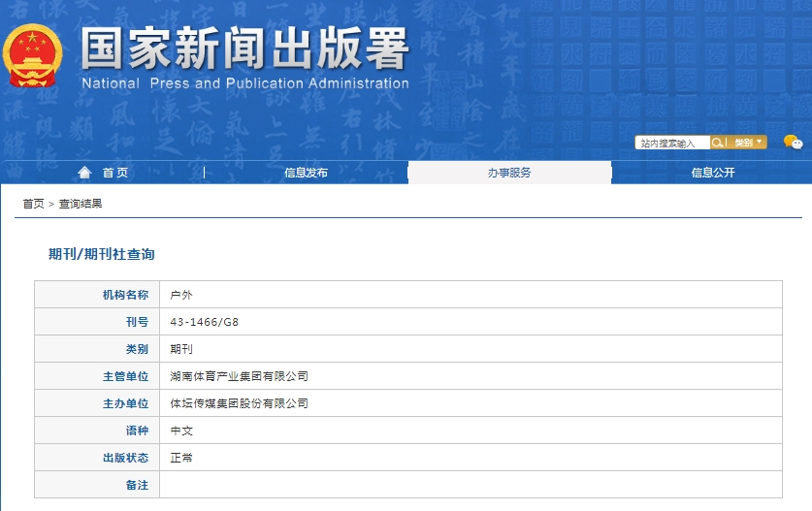
Task: Click the empty 备注 value cell
Action: point(471,485)
